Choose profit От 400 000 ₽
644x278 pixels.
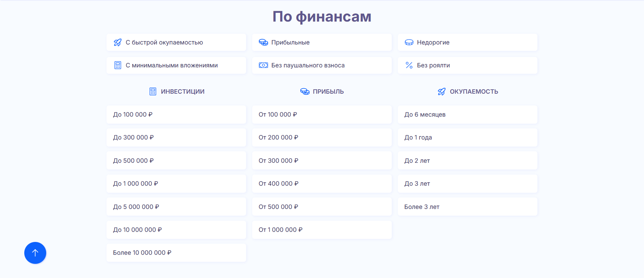pos(322,184)
